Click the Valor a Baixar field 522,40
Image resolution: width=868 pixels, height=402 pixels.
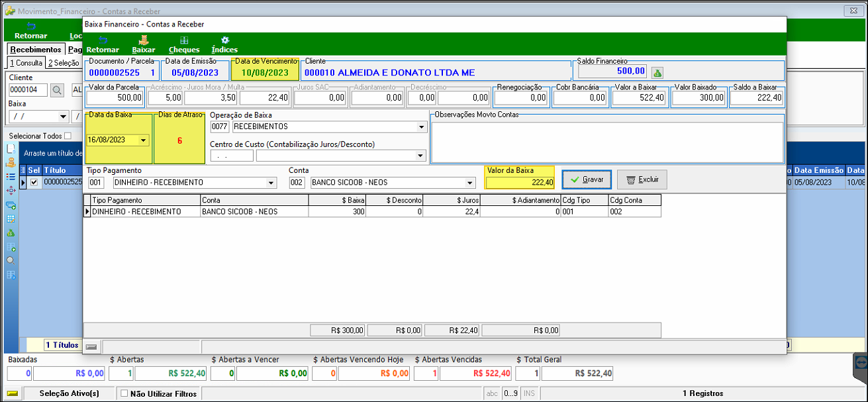[x=639, y=97]
